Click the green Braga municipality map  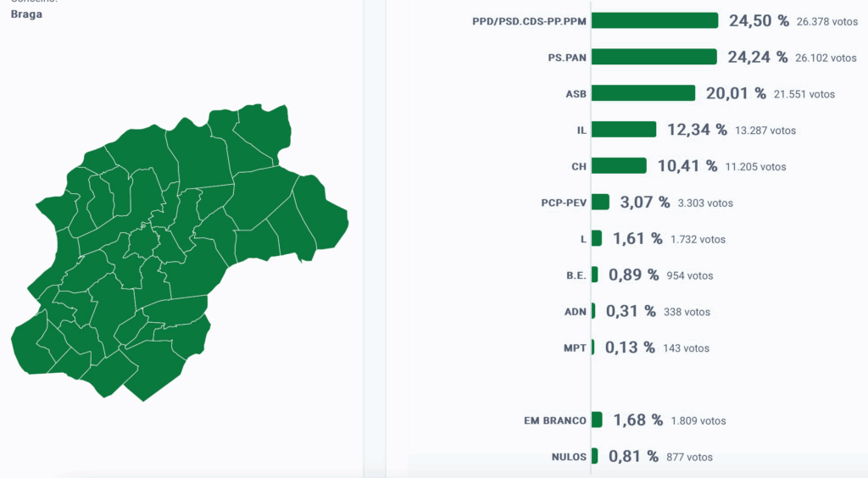pos(186,254)
